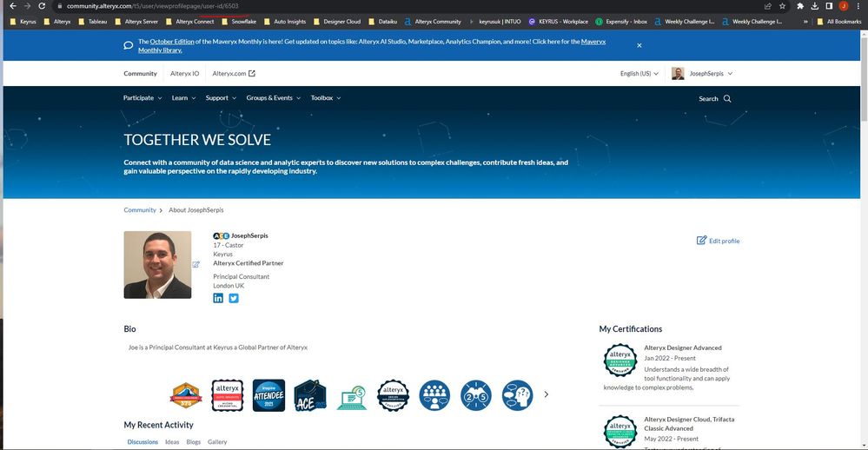Expand the Support menu
The image size is (868, 450).
point(221,98)
